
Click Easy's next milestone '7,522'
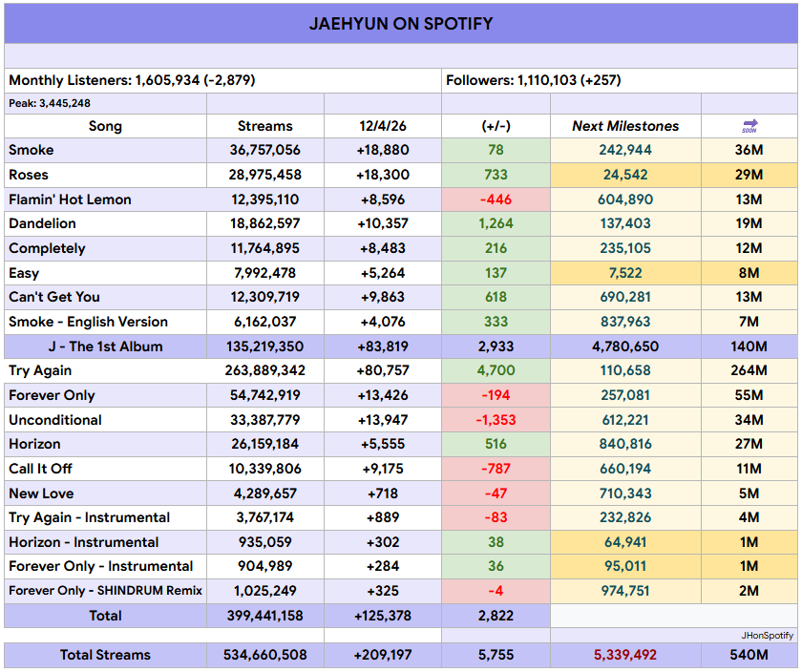pyautogui.click(x=625, y=273)
